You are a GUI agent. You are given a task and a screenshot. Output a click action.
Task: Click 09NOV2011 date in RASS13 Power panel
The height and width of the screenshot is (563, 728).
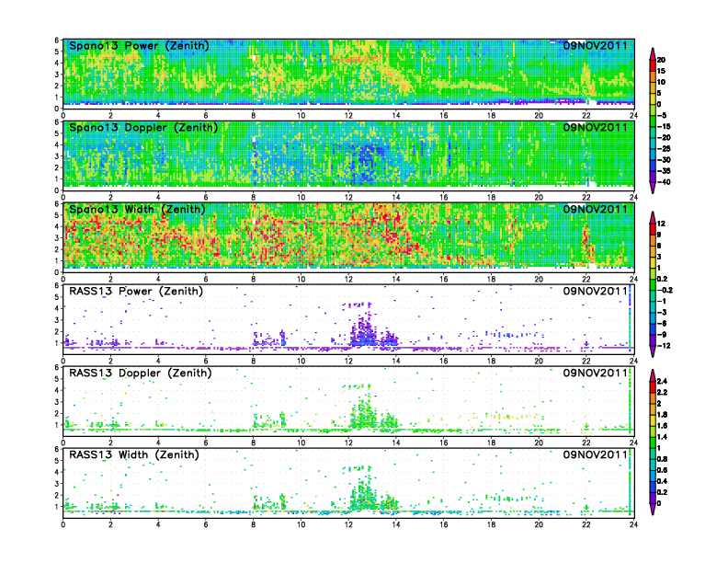596,291
